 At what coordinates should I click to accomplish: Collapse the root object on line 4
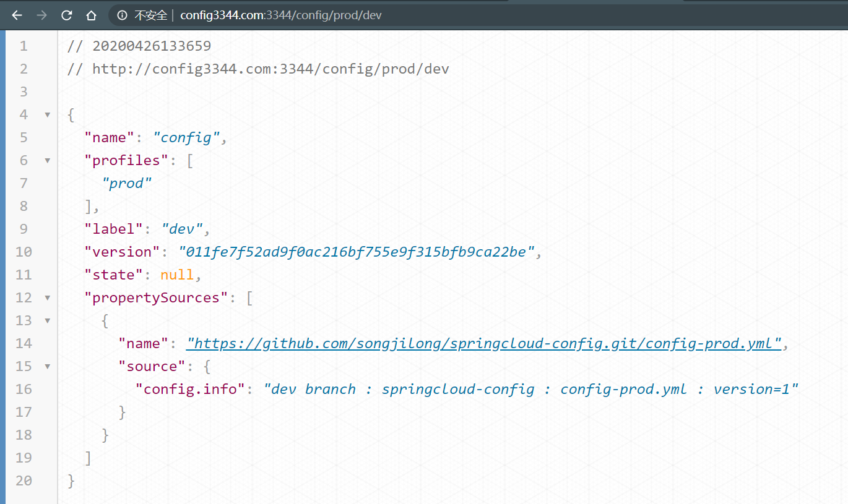click(x=47, y=115)
